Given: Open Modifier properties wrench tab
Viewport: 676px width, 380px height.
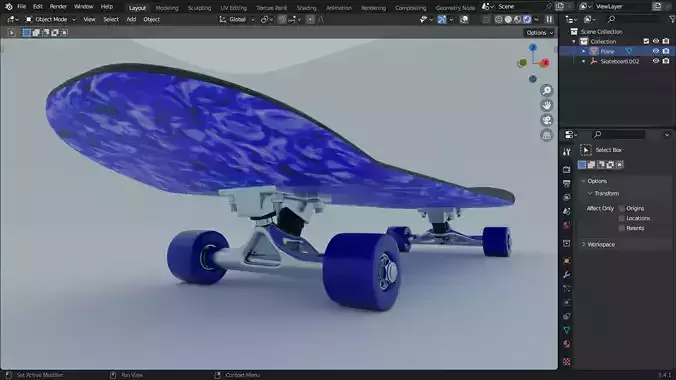Looking at the screenshot, I should tap(566, 275).
